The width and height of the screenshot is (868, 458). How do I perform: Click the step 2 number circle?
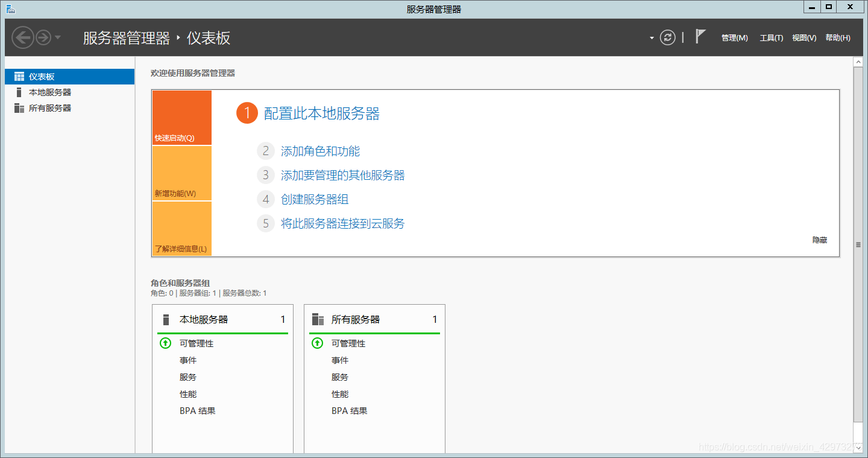pos(266,151)
